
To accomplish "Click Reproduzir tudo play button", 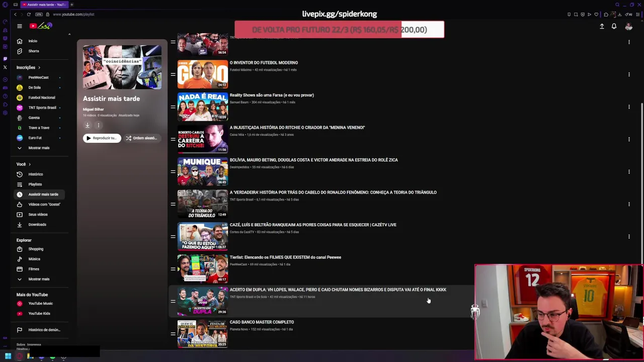I will [x=102, y=138].
